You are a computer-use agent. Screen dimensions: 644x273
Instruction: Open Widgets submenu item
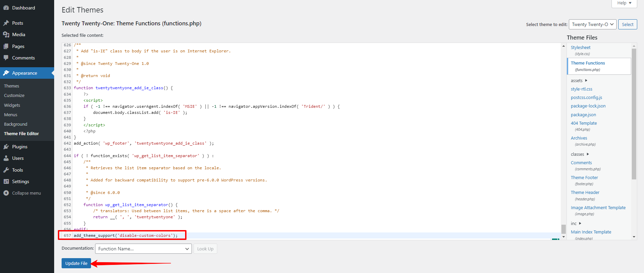(x=12, y=105)
